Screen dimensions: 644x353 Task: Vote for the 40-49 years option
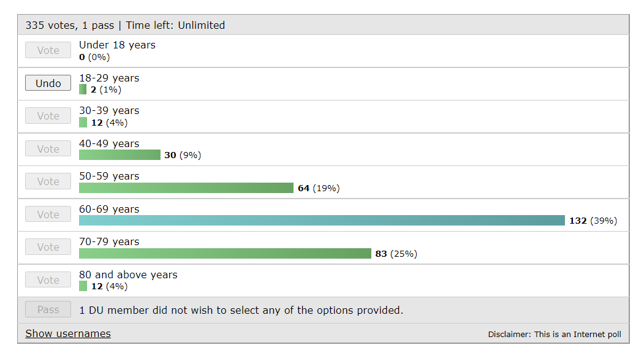click(48, 149)
